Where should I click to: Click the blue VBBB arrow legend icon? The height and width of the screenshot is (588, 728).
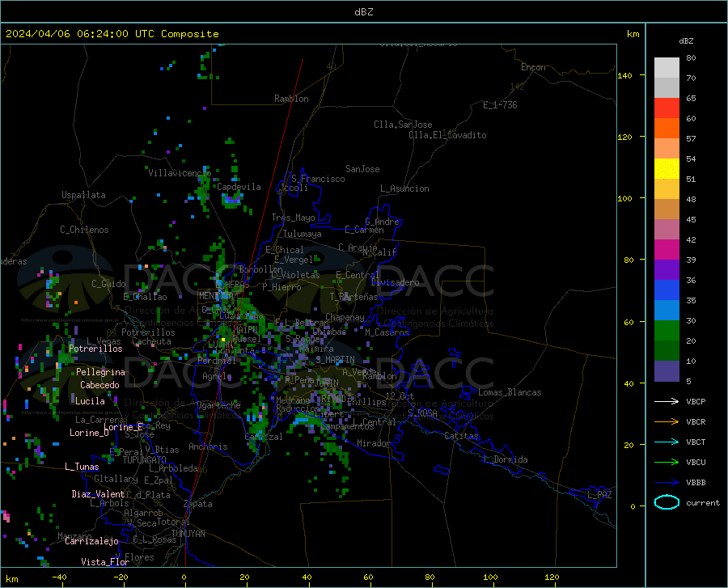coord(667,483)
